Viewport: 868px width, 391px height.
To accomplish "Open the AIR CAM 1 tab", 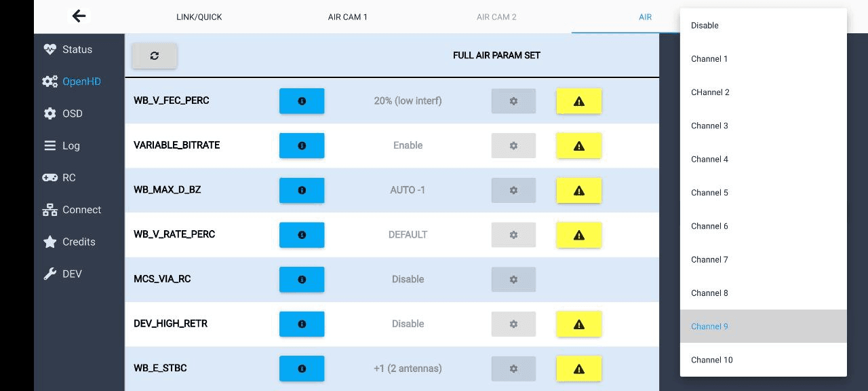I will click(348, 17).
